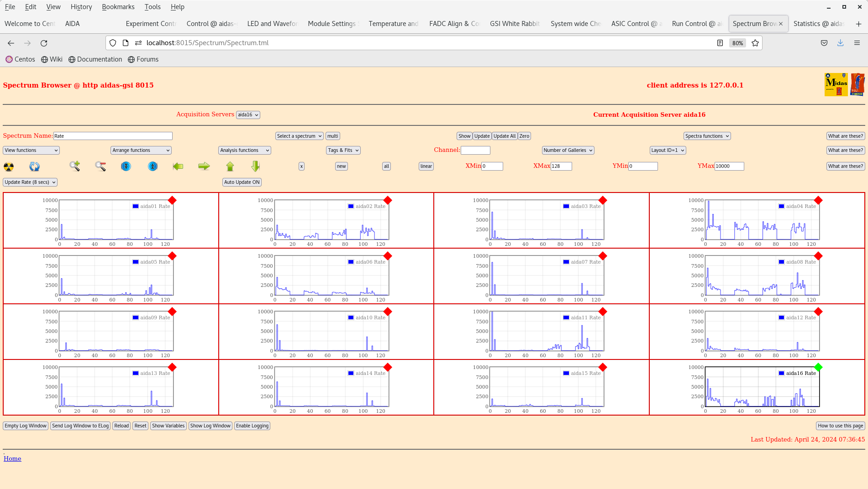Click the green left arrow icon
Viewport: 868px width, 489px height.
pos(178,166)
